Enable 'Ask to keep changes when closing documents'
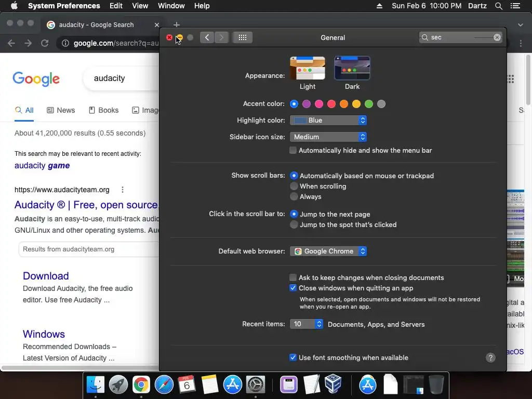 (293, 277)
